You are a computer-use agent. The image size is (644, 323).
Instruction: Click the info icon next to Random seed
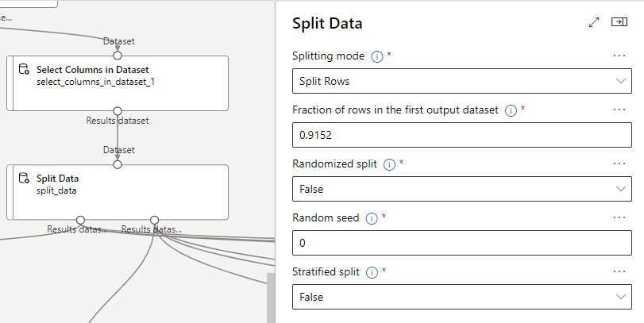[x=372, y=218]
